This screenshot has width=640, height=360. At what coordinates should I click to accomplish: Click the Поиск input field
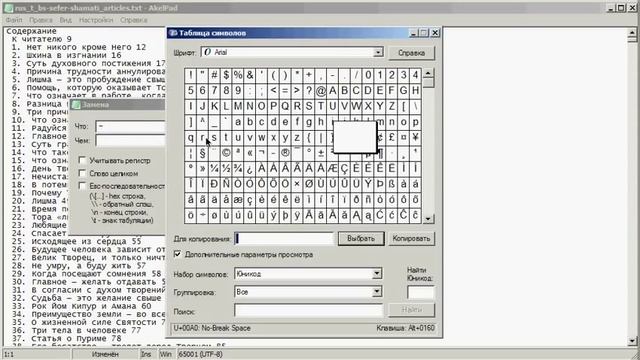309,311
